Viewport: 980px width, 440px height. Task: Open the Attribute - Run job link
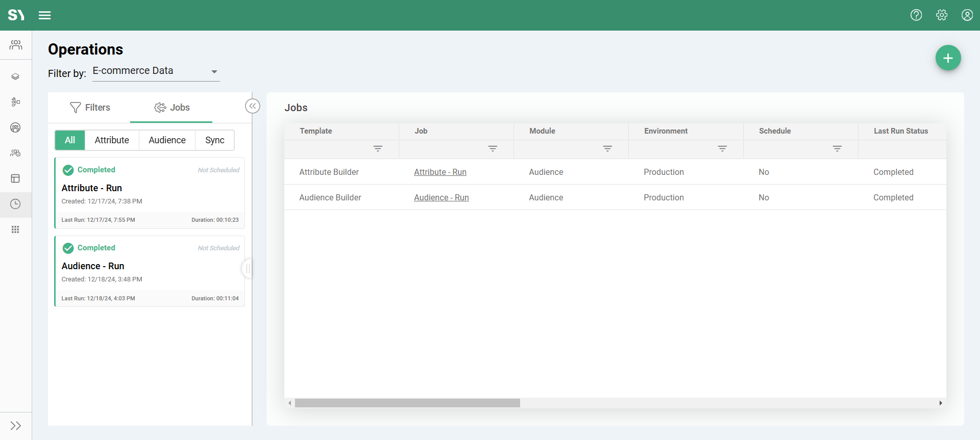[x=440, y=172]
